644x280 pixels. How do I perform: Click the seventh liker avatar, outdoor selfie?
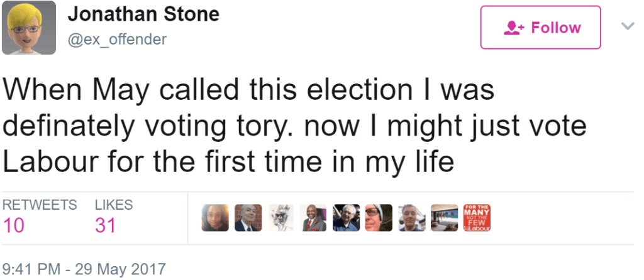[x=411, y=218]
